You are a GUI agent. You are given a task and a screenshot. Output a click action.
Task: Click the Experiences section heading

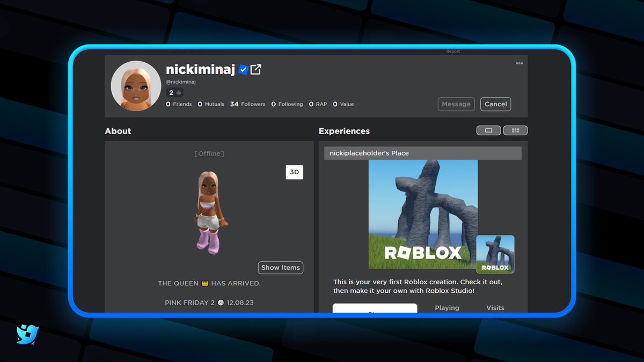344,131
